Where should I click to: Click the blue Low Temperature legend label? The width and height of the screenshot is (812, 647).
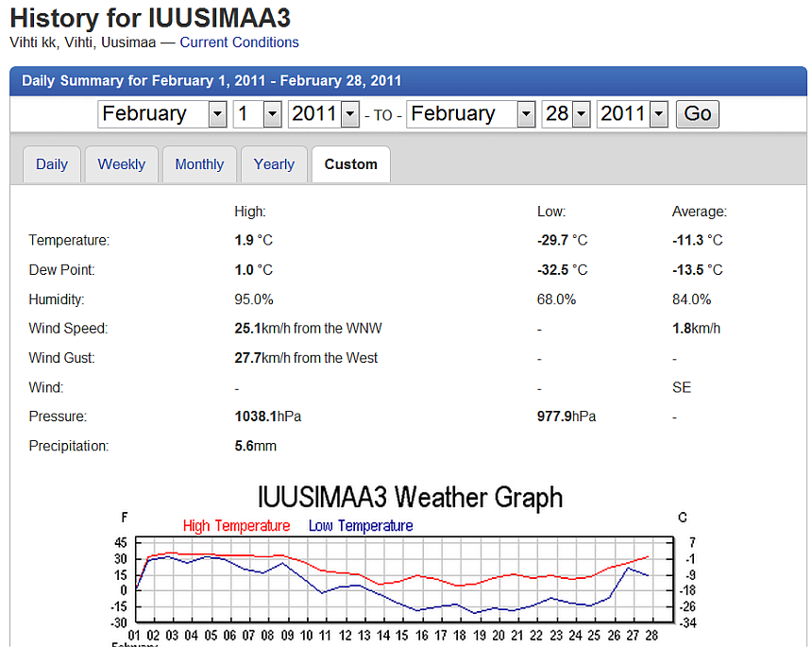pos(361,526)
